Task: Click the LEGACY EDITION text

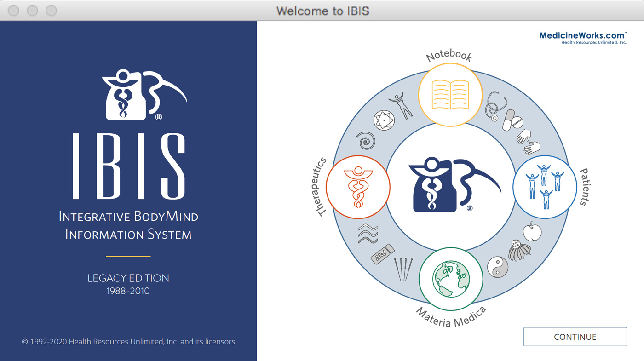Action: 128,278
